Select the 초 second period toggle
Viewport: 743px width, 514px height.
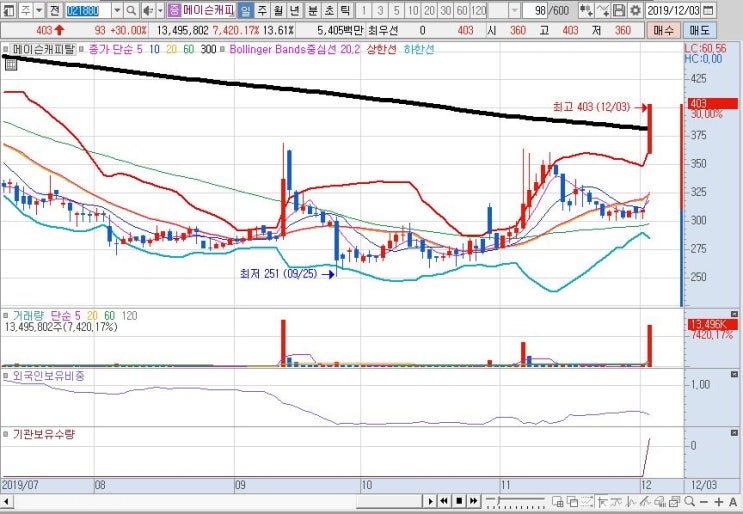329,10
